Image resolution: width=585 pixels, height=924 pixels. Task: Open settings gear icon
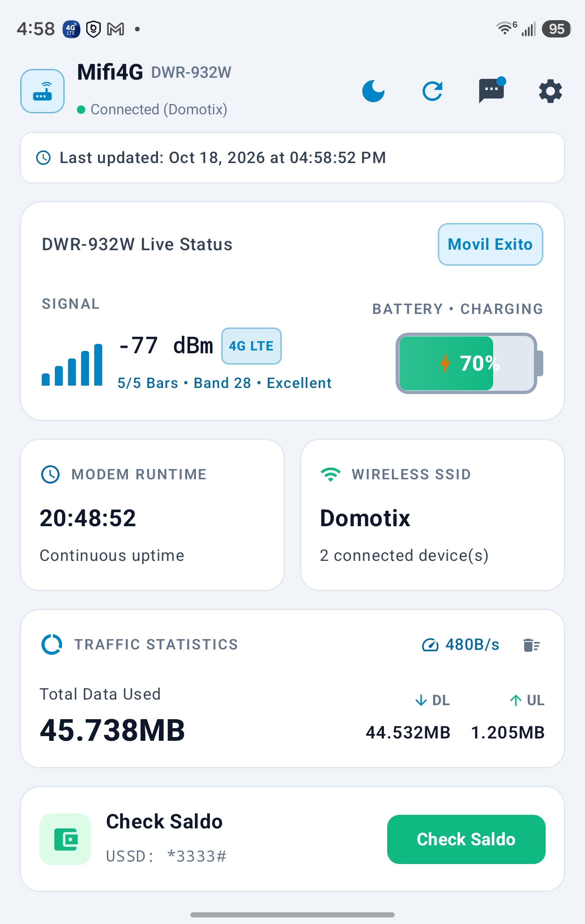pos(550,91)
